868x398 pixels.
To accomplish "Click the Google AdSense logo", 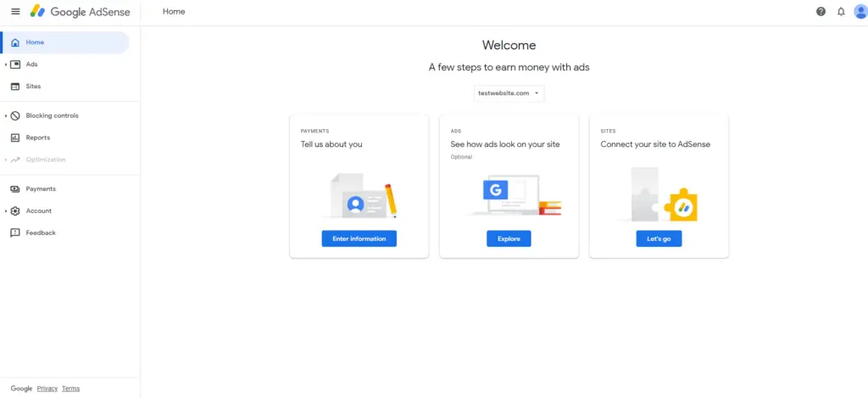I will coord(81,11).
